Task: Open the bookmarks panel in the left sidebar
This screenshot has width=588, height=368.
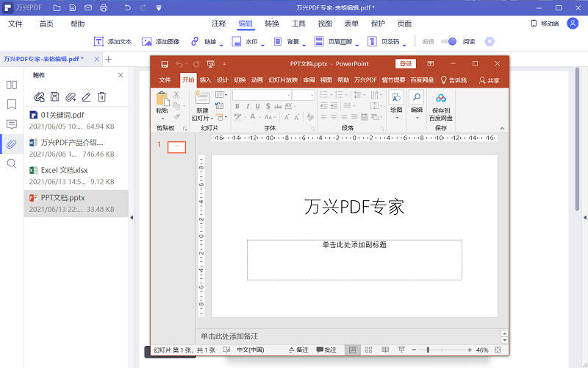Action: (12, 104)
